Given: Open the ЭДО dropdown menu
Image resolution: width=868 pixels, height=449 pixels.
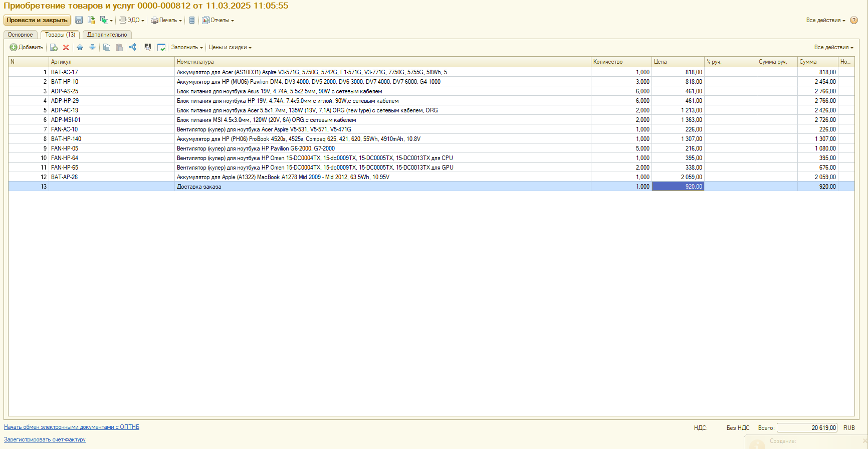Looking at the screenshot, I should (x=132, y=20).
